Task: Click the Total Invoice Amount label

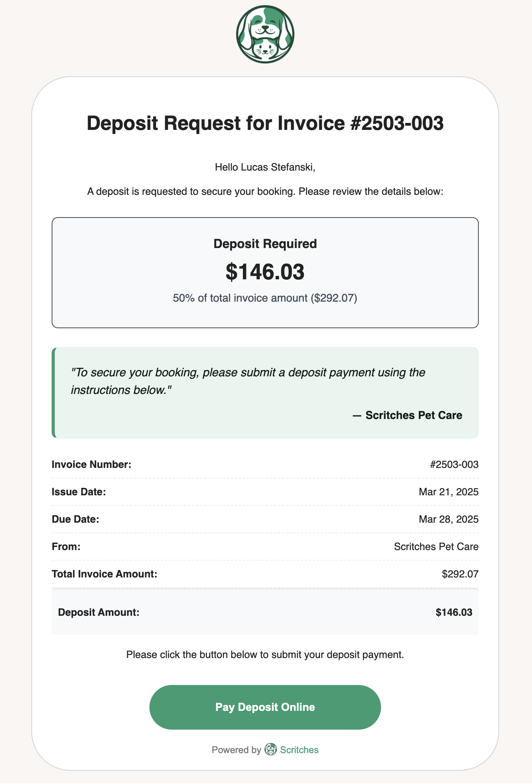Action: tap(104, 574)
